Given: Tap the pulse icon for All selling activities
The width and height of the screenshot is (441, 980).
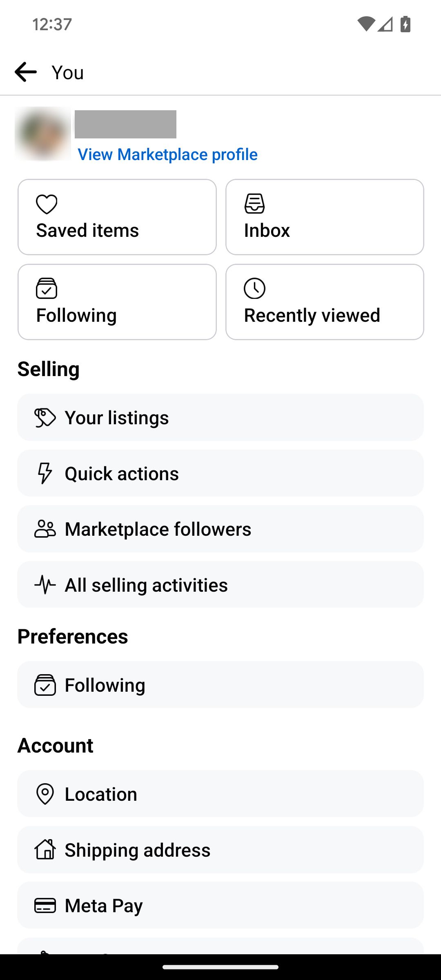Looking at the screenshot, I should (x=45, y=585).
